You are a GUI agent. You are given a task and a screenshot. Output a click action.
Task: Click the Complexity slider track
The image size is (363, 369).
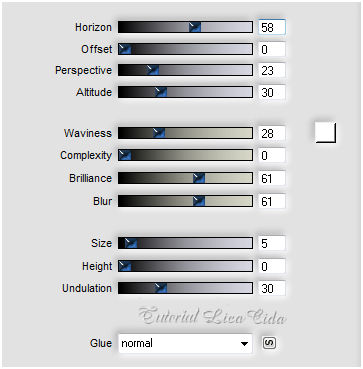(x=185, y=155)
